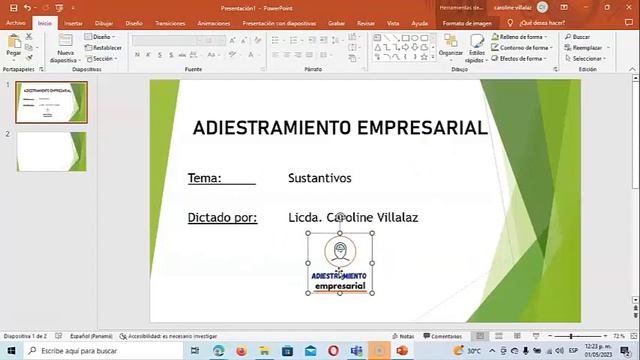Click Restablecer slide button
640x360 pixels.
point(103,48)
